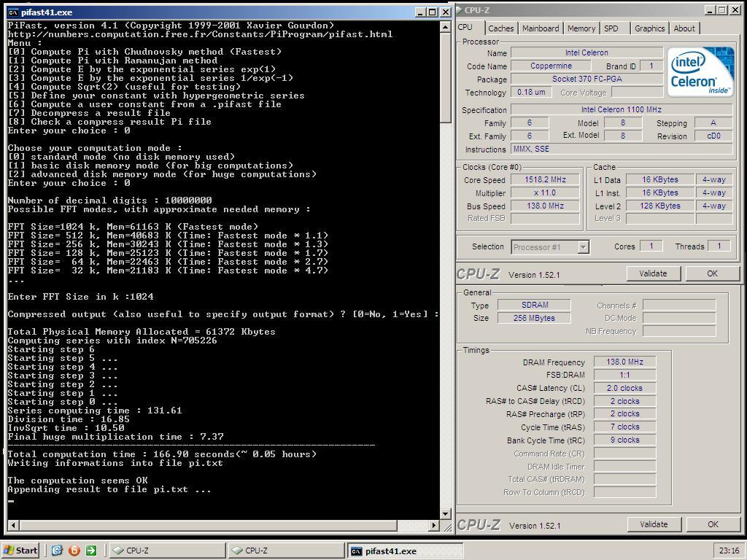
Task: Click the taskbar clock showing 23:16
Action: tap(729, 551)
